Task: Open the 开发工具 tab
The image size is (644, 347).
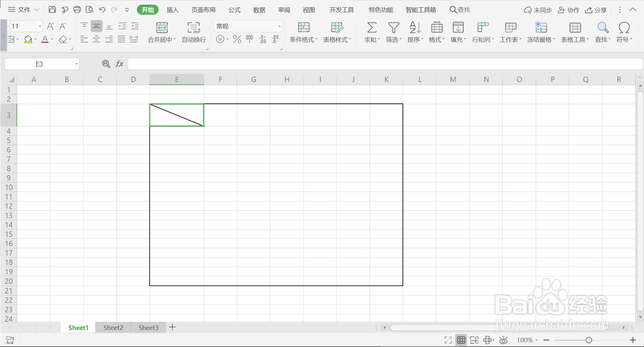Action: click(342, 10)
